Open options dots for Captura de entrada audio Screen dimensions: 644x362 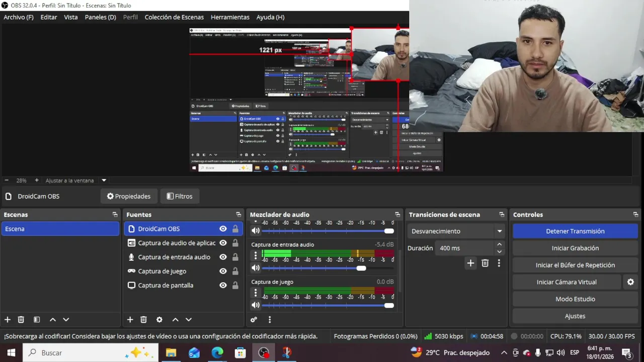tap(256, 255)
